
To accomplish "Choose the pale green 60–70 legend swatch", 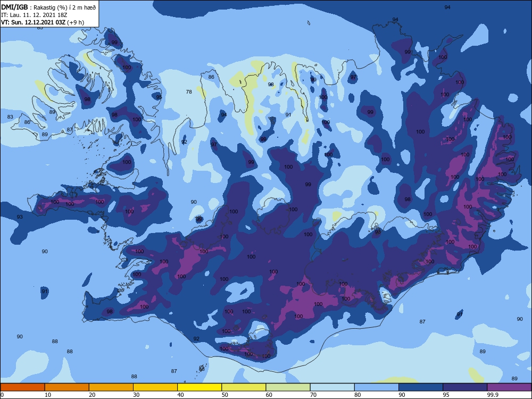I will point(288,387).
